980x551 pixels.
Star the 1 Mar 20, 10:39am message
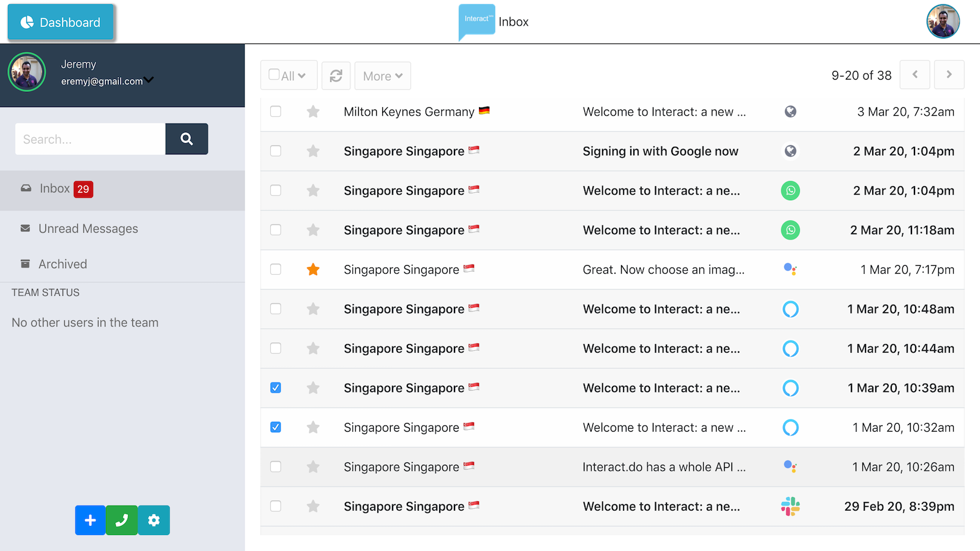(313, 388)
